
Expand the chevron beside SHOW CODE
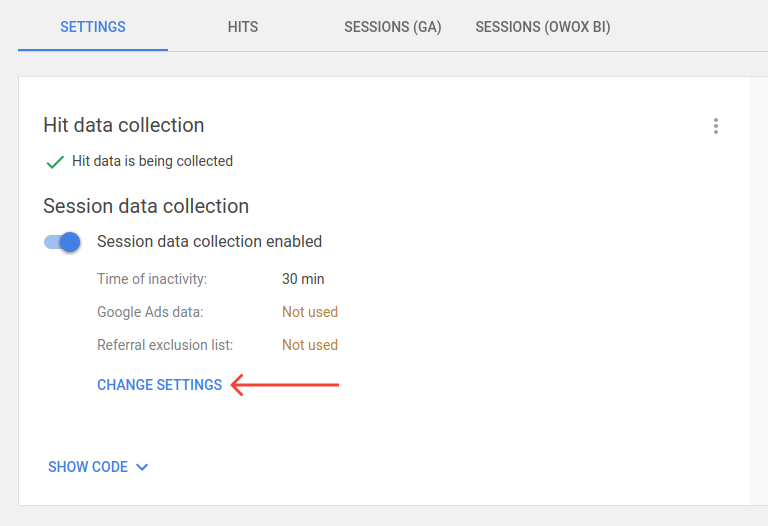pos(142,467)
